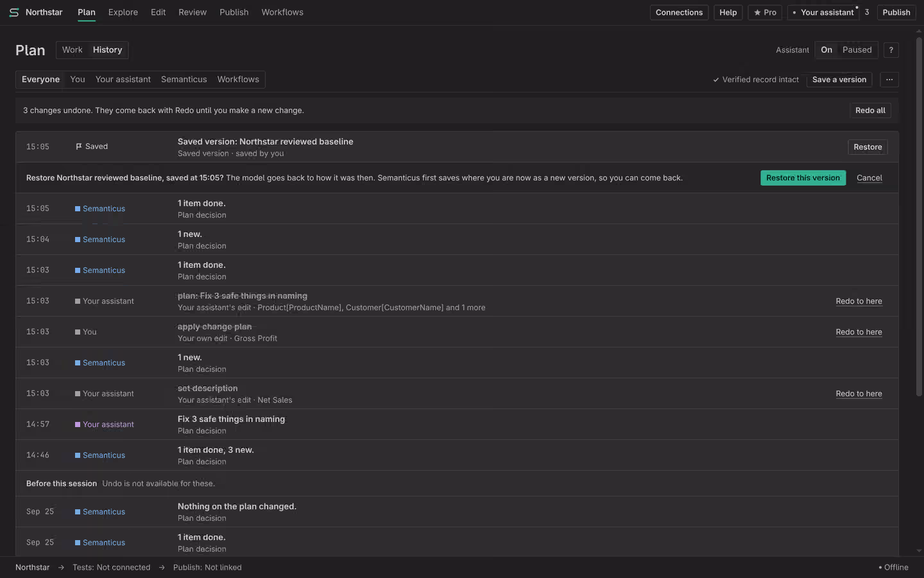Filter history to show only You
Screen dimensions: 924x578
(78, 80)
